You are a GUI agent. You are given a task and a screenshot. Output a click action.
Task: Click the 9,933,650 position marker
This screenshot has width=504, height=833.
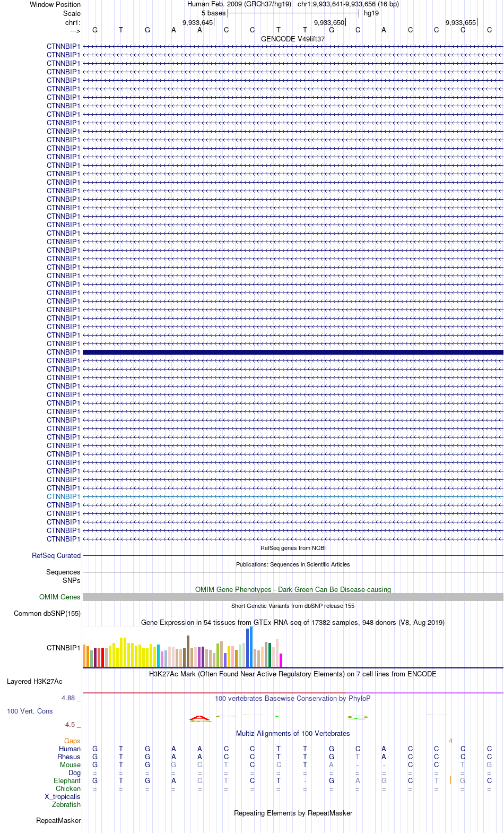pyautogui.click(x=329, y=22)
